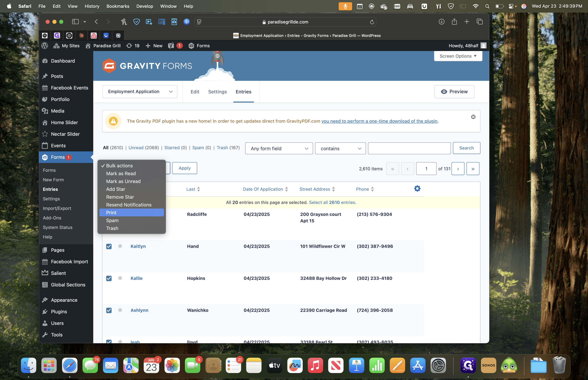Open the Any form field dropdown
This screenshot has width=588, height=380.
(279, 148)
